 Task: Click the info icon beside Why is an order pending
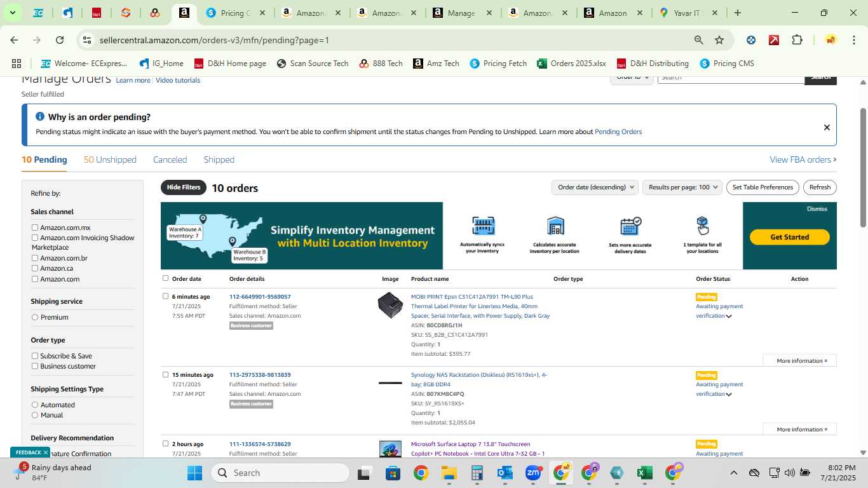[40, 117]
